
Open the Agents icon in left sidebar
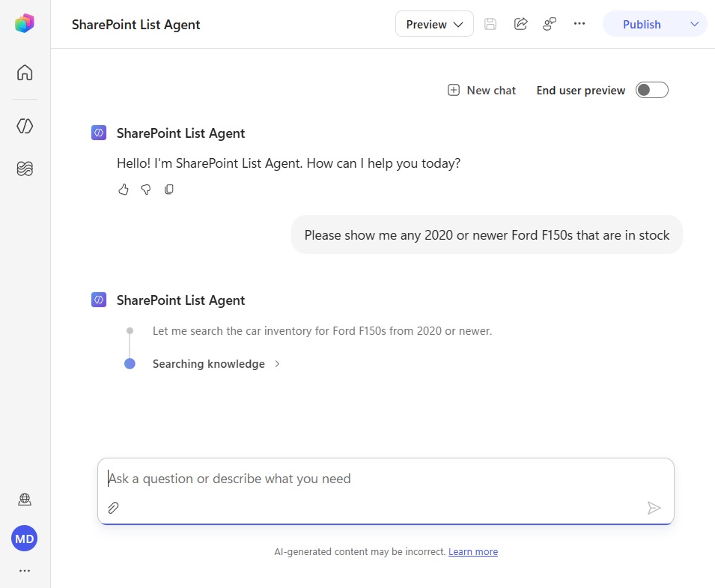[x=25, y=126]
